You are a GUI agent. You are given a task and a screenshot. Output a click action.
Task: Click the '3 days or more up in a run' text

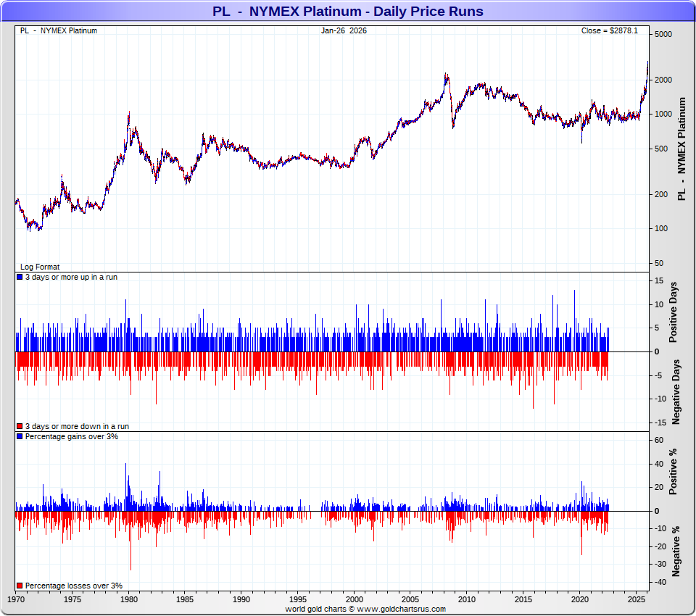tap(72, 277)
